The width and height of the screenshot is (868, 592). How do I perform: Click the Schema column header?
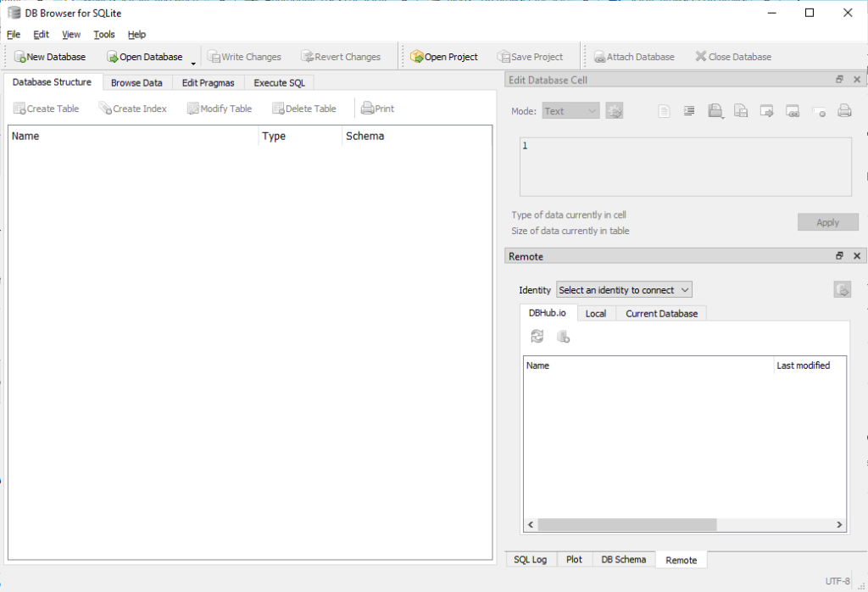pos(416,136)
